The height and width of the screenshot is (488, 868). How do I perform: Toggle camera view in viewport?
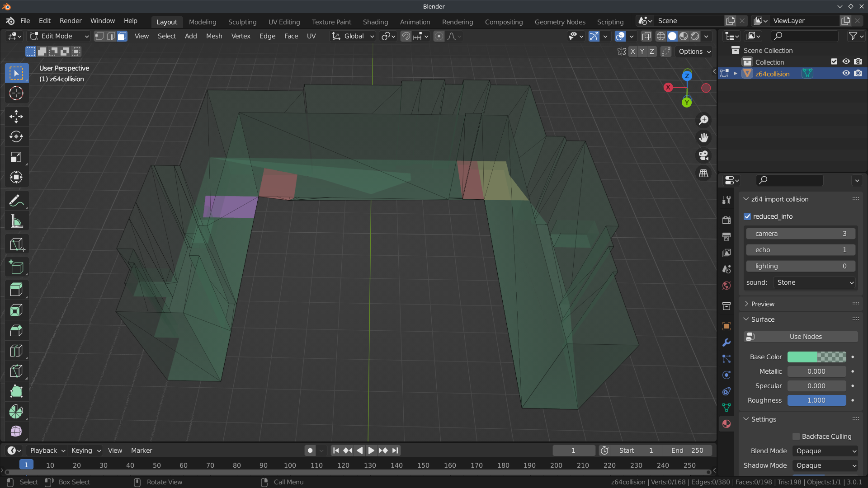(x=703, y=155)
